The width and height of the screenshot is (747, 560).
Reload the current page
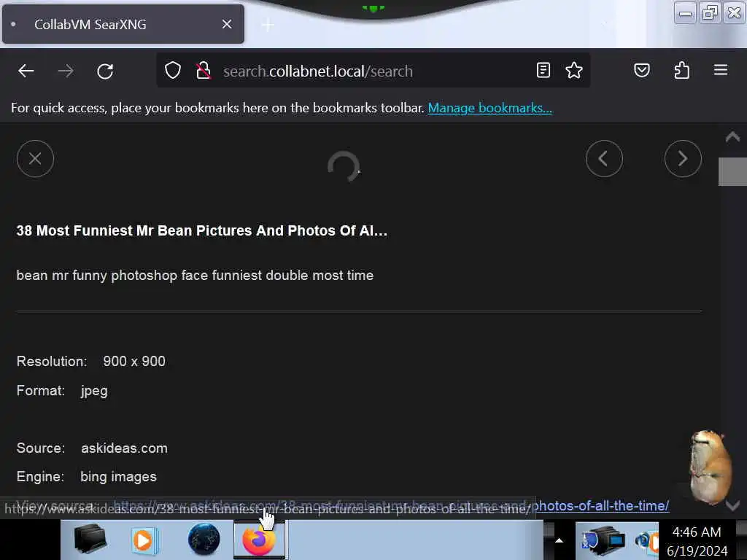pyautogui.click(x=105, y=71)
